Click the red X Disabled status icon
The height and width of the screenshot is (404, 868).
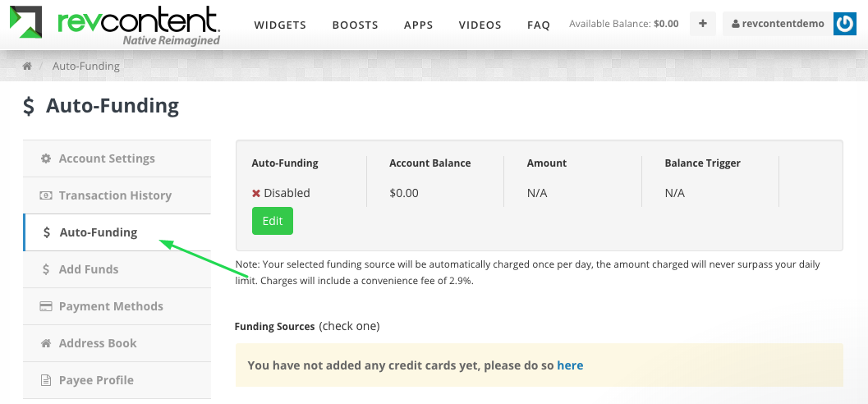pyautogui.click(x=255, y=193)
